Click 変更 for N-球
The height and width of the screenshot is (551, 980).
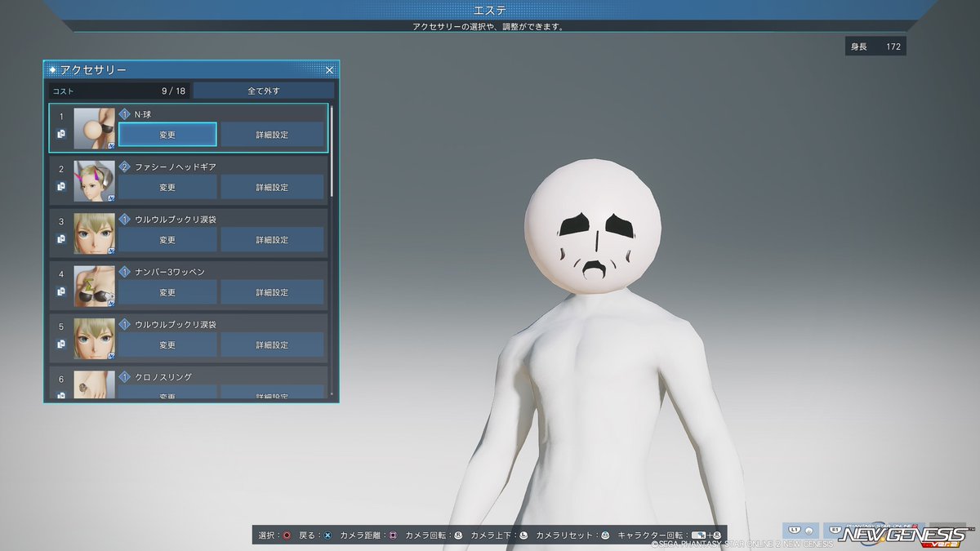(x=167, y=135)
